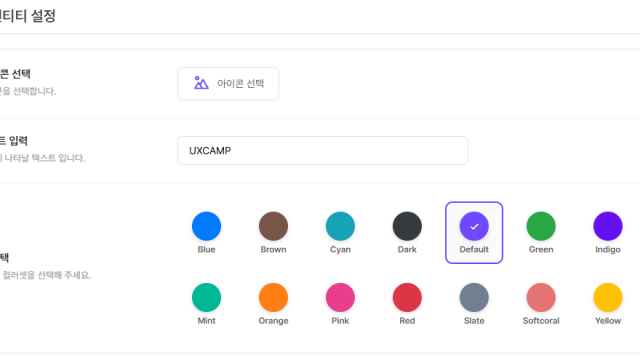Click the Default label under purple swatch
This screenshot has height=360, width=640.
tap(474, 249)
